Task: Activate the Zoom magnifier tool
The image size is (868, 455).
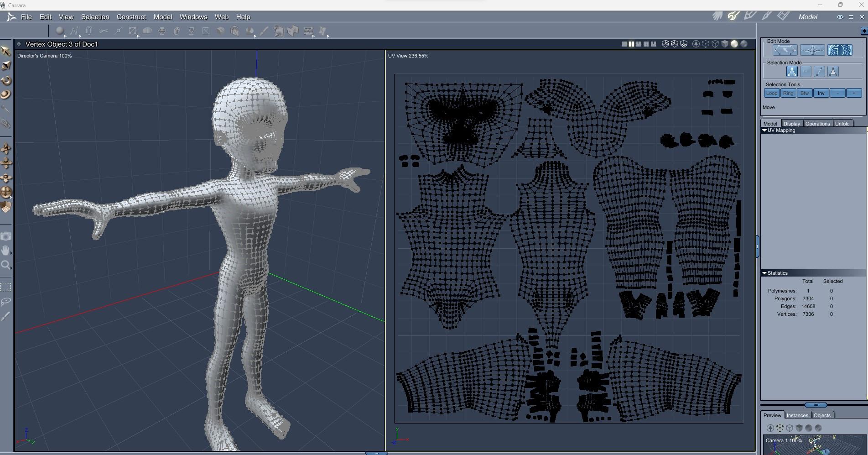Action: [x=5, y=265]
